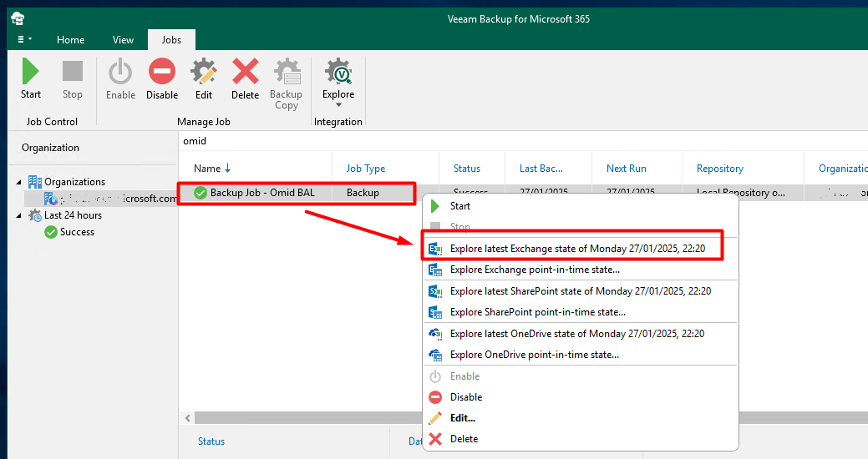Click the horizontal scrollbar left arrow
868x459 pixels.
188,418
